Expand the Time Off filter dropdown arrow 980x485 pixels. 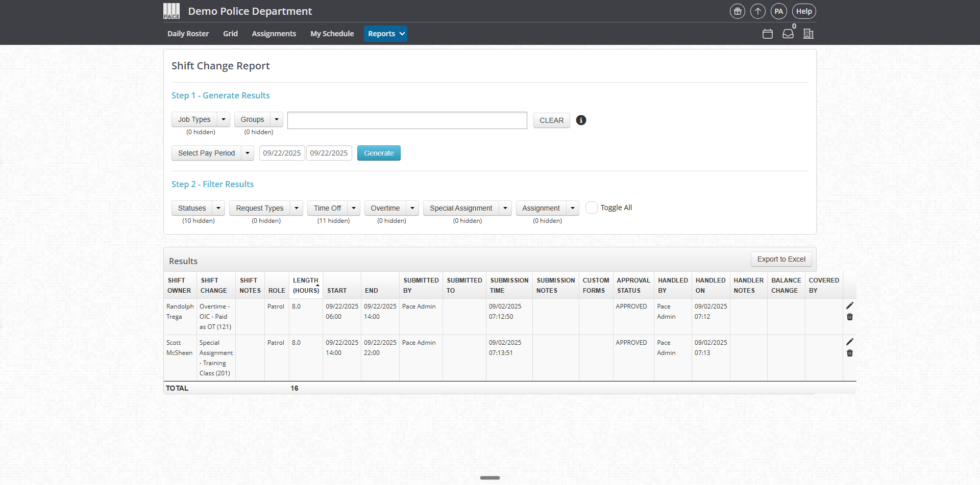[354, 208]
